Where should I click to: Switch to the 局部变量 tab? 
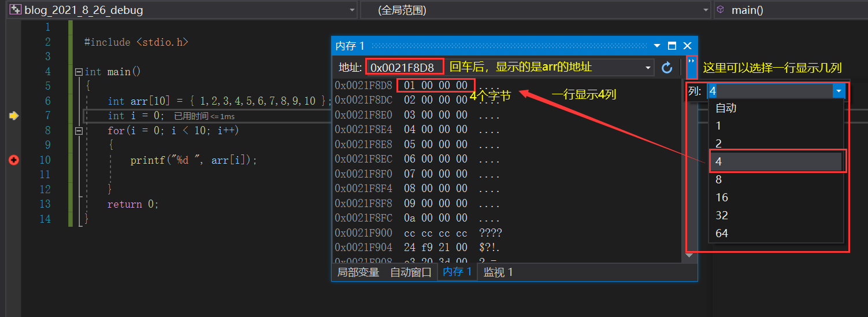(358, 272)
